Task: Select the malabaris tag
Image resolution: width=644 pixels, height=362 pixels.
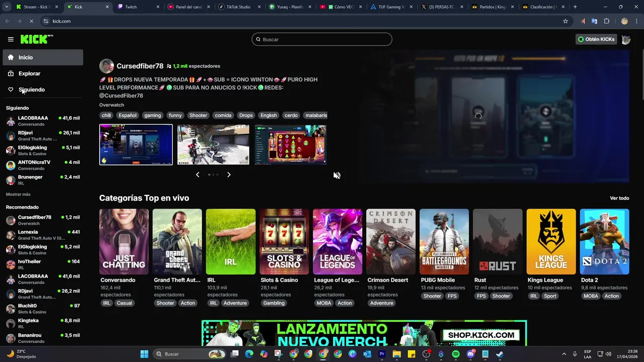Action: click(x=316, y=115)
